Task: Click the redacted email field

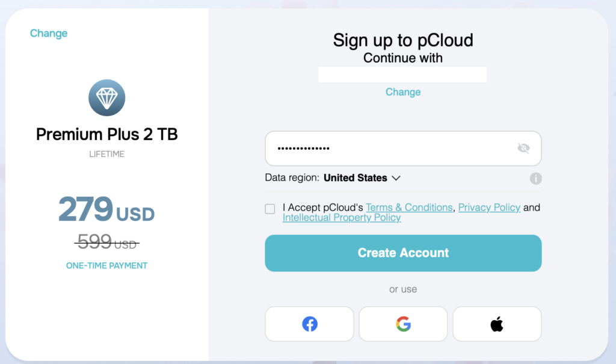Action: coord(402,75)
